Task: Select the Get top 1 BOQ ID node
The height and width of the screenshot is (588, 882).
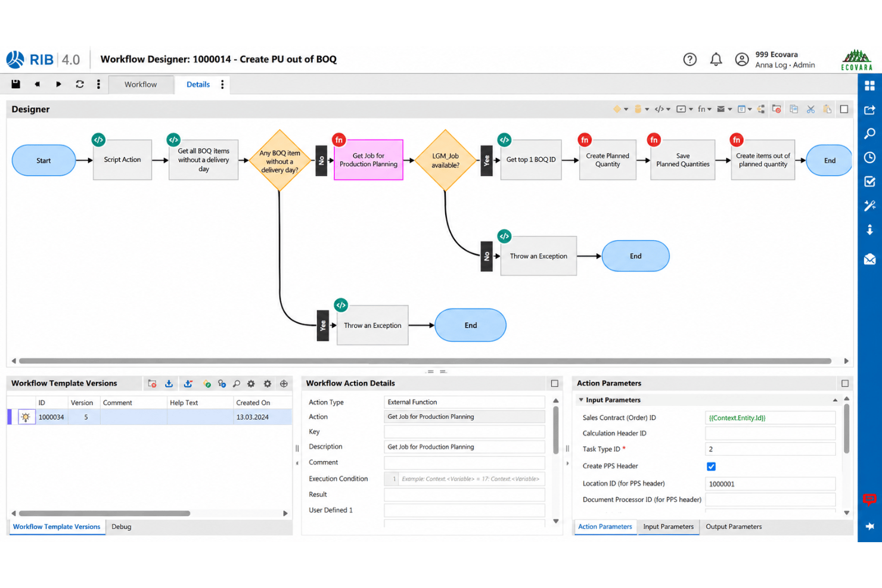Action: (531, 160)
